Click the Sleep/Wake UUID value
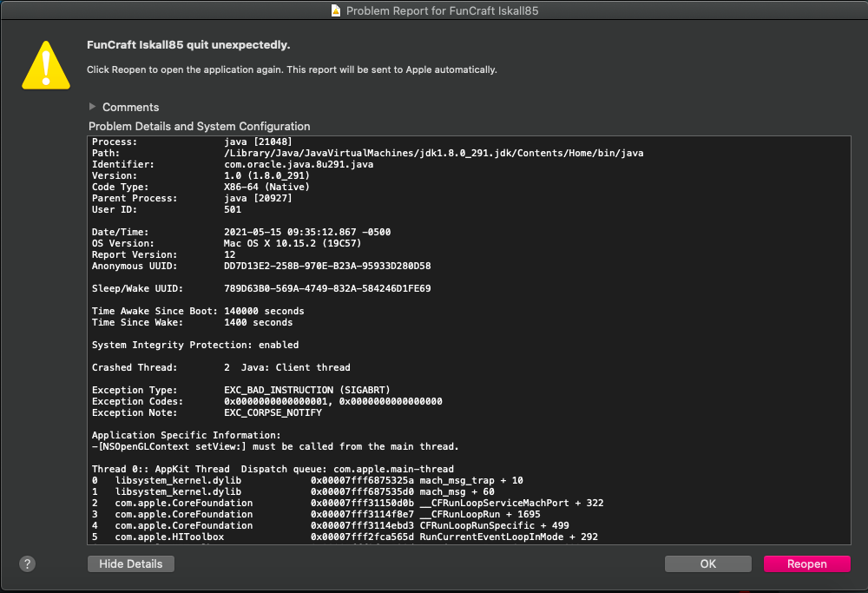868x593 pixels. click(327, 288)
